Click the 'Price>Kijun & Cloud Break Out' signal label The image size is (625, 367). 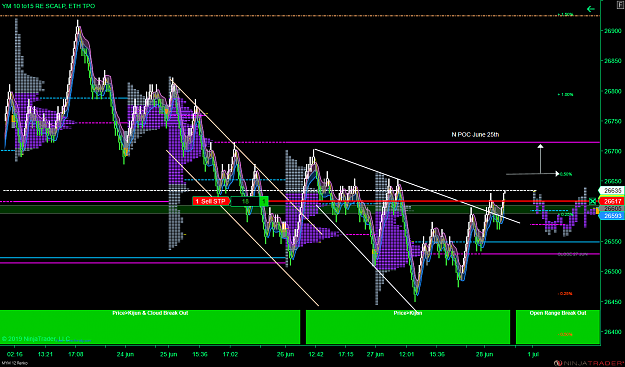coord(150,313)
